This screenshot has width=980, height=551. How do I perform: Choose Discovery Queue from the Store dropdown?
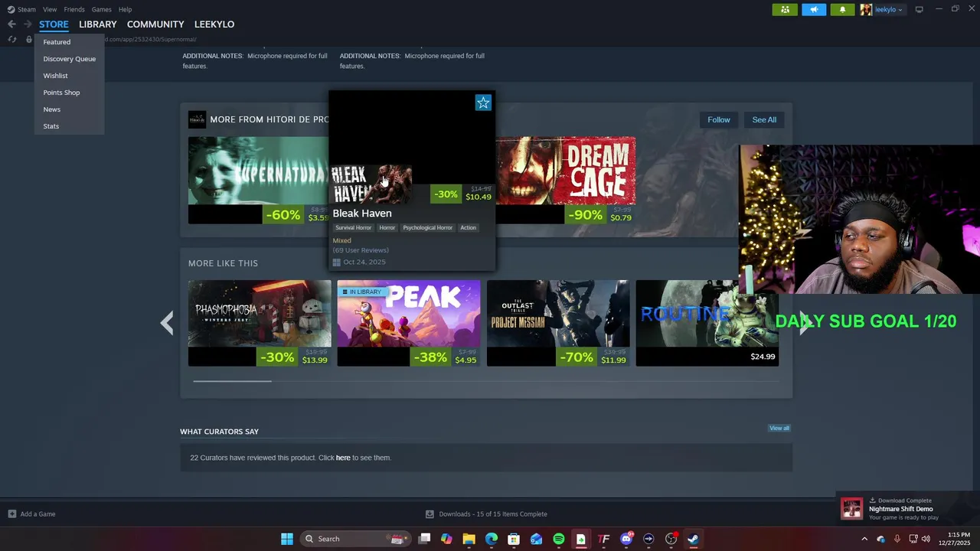70,59
